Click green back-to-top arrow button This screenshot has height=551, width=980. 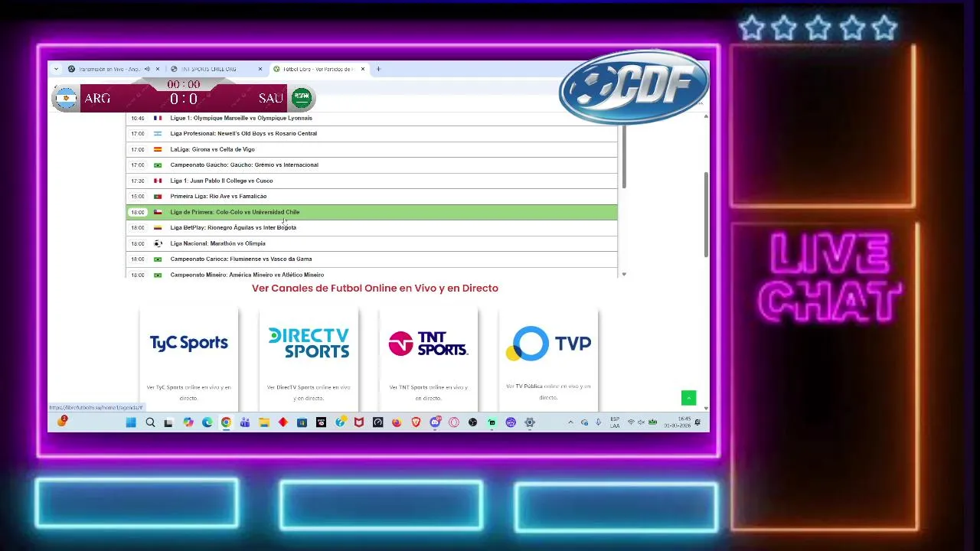[688, 398]
